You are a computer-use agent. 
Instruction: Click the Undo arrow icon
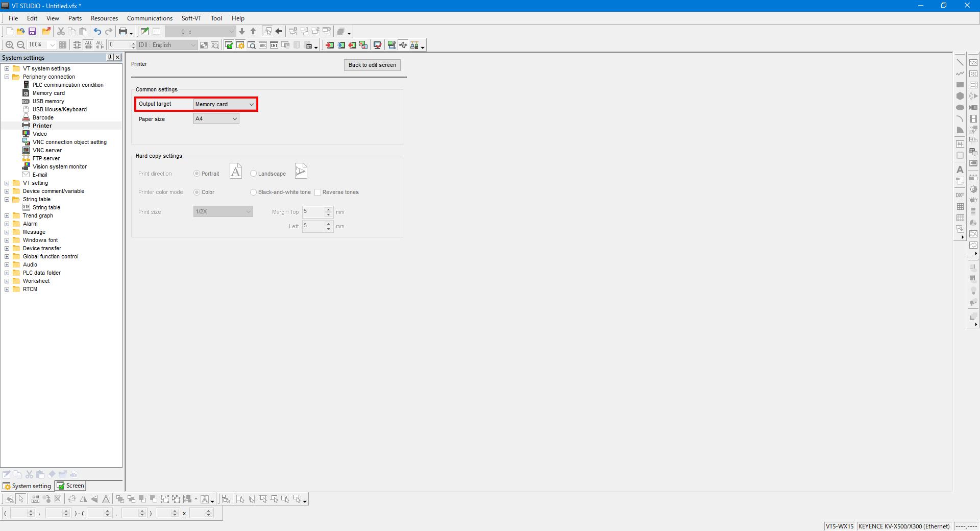coord(97,32)
